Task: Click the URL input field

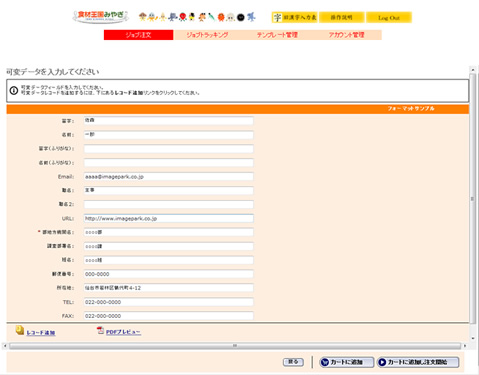Action: 168,218
